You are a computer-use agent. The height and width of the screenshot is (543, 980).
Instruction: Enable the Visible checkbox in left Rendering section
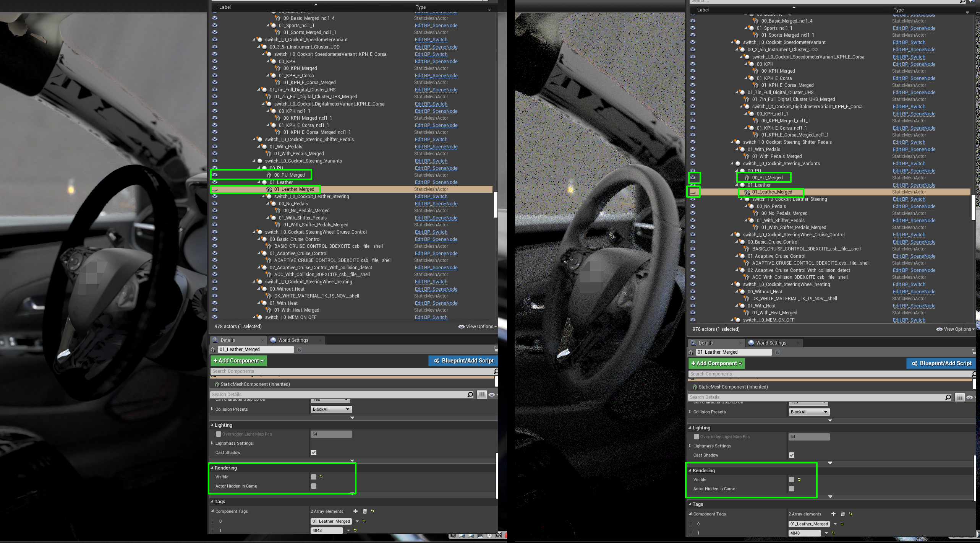point(314,477)
